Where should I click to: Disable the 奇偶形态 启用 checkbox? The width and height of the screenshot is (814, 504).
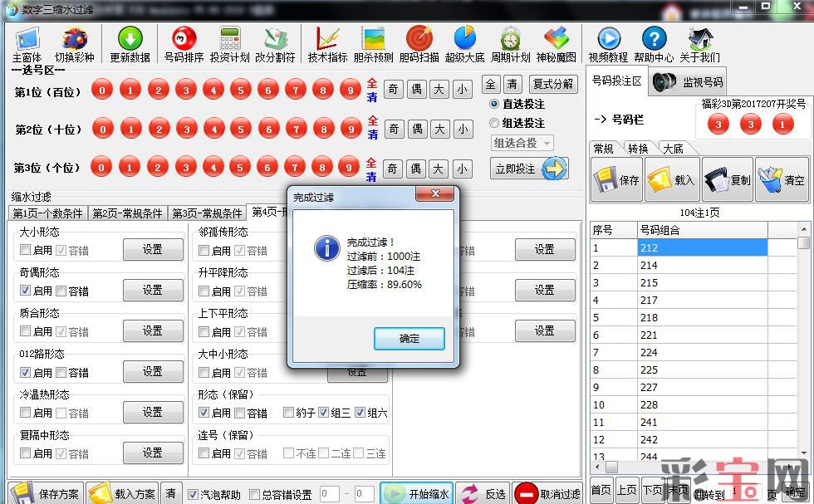point(26,291)
